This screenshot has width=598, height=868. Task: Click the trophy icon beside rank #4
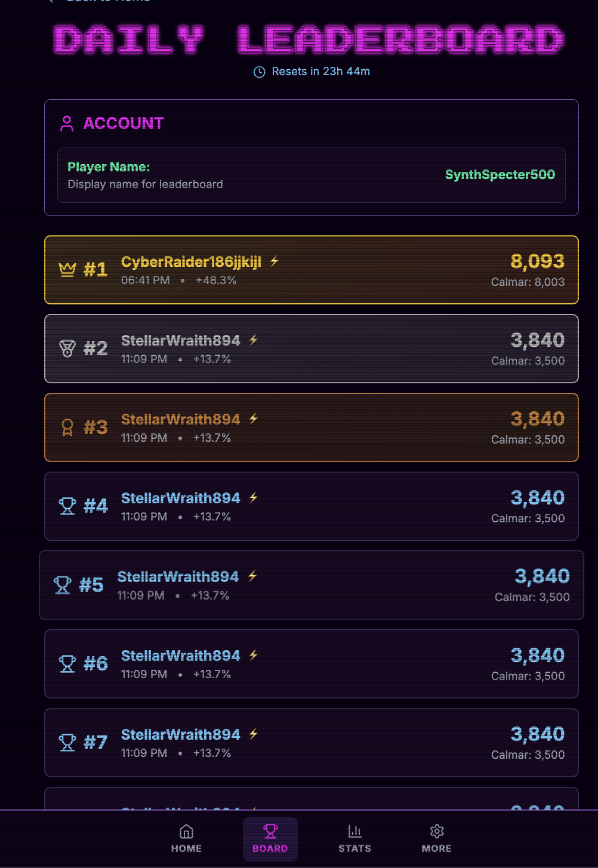67,506
